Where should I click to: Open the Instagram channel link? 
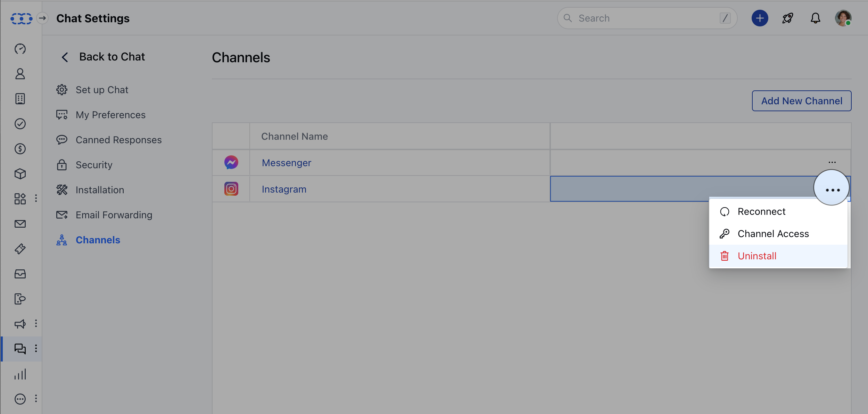284,189
